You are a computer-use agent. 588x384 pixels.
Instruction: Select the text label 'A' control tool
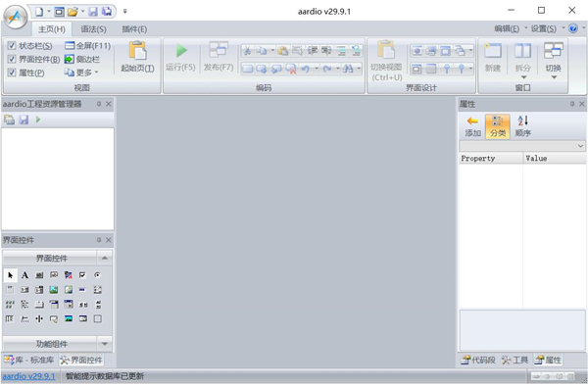24,275
